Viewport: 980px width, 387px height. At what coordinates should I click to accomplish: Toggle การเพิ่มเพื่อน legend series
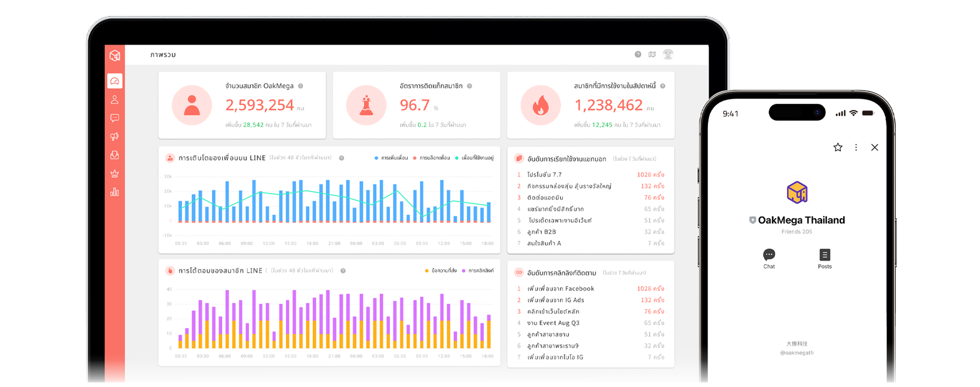tap(391, 158)
